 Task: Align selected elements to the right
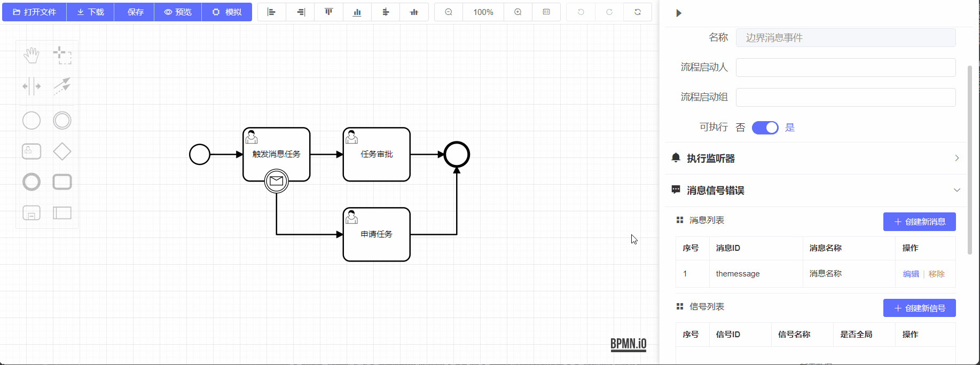coord(301,12)
